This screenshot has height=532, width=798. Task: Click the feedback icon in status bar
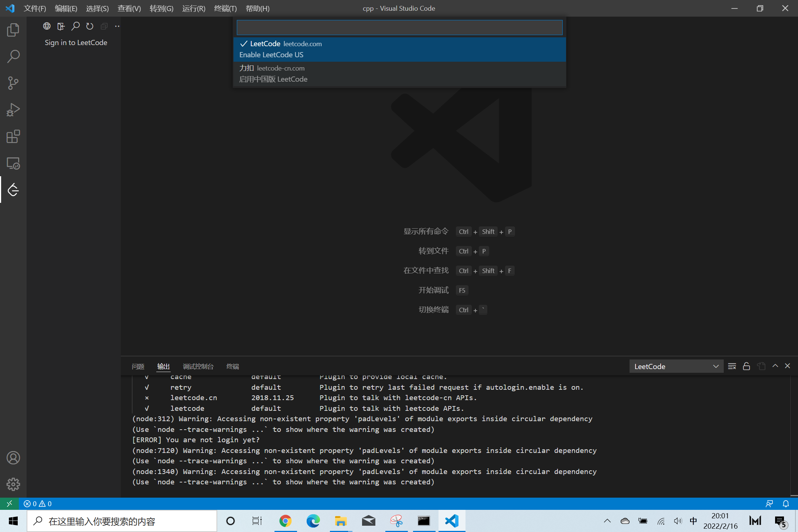[769, 504]
